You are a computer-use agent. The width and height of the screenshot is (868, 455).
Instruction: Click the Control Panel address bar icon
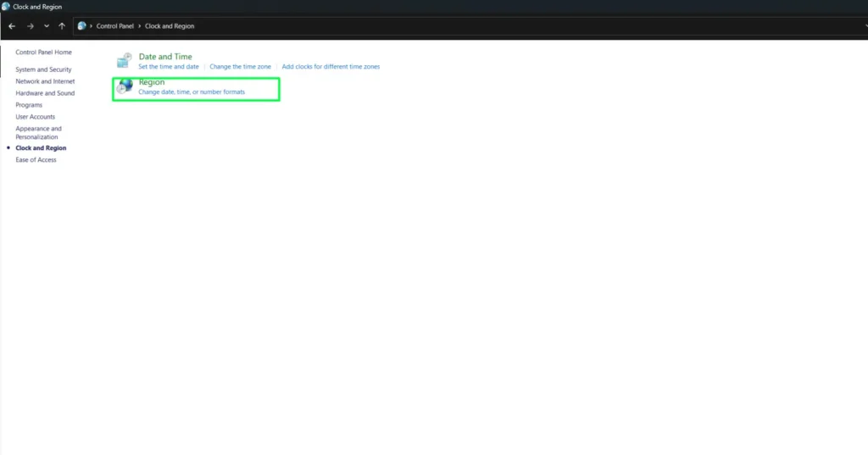pyautogui.click(x=81, y=26)
